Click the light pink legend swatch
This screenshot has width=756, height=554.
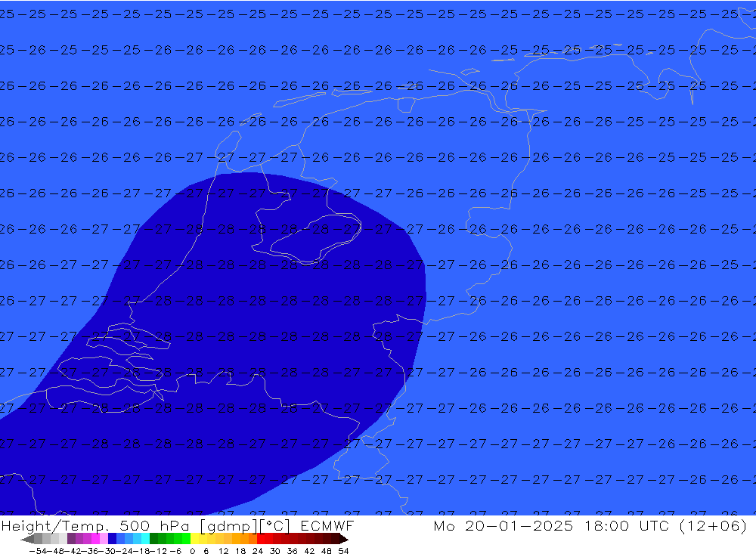tap(104, 539)
